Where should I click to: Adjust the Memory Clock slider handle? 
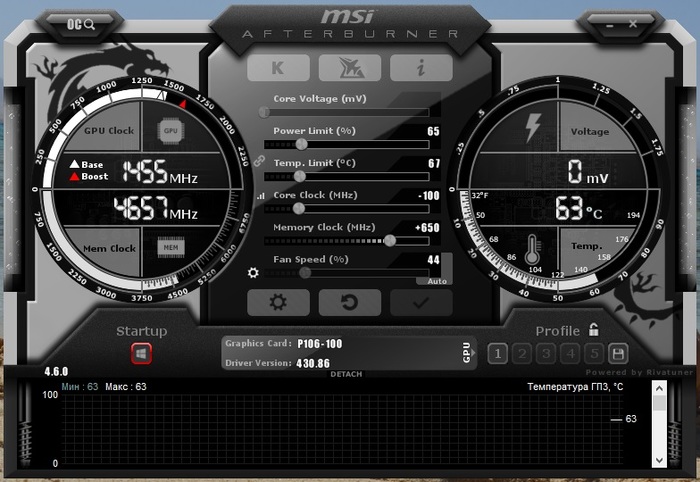[x=390, y=241]
